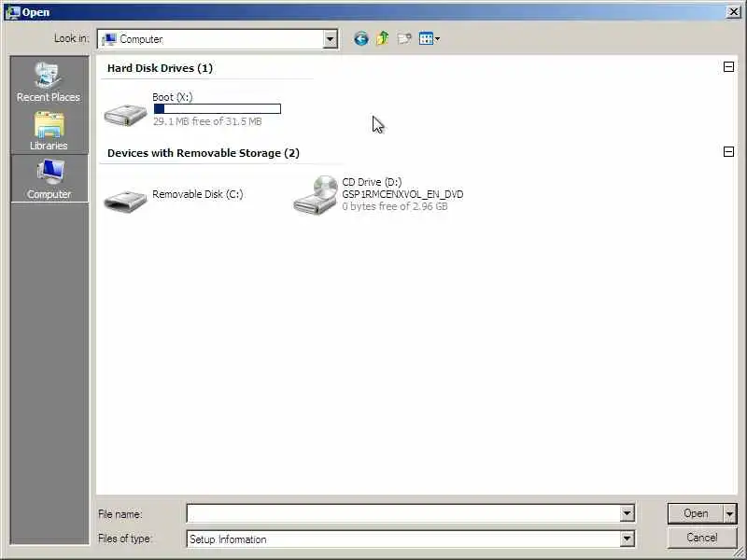Click inside the File name input field
The height and width of the screenshot is (560, 747).
404,513
